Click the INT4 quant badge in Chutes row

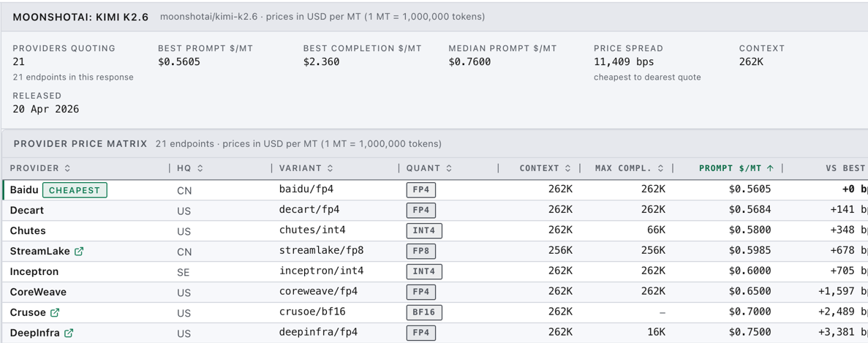coord(424,230)
